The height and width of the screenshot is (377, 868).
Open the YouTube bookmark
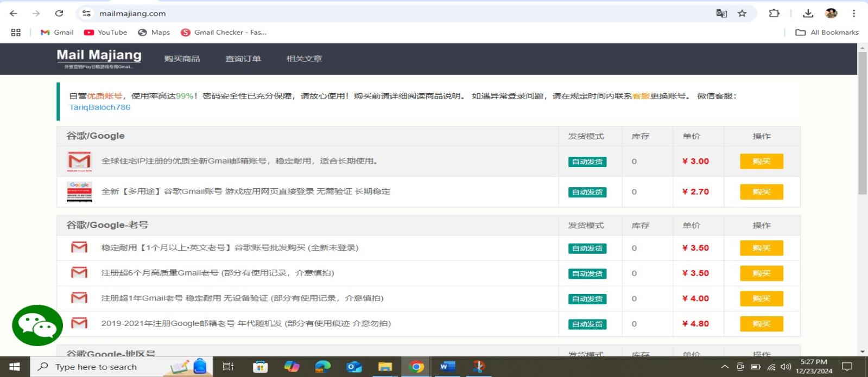coord(106,33)
